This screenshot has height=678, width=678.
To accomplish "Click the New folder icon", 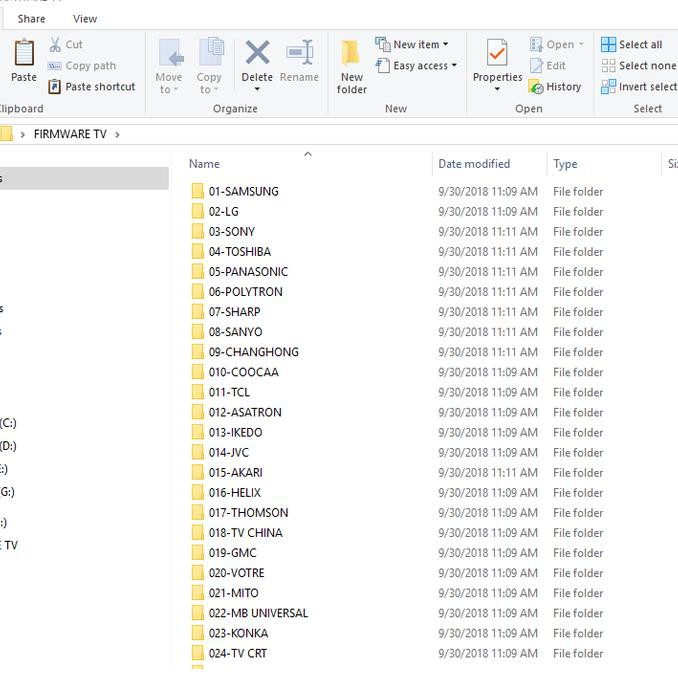I will pyautogui.click(x=351, y=53).
